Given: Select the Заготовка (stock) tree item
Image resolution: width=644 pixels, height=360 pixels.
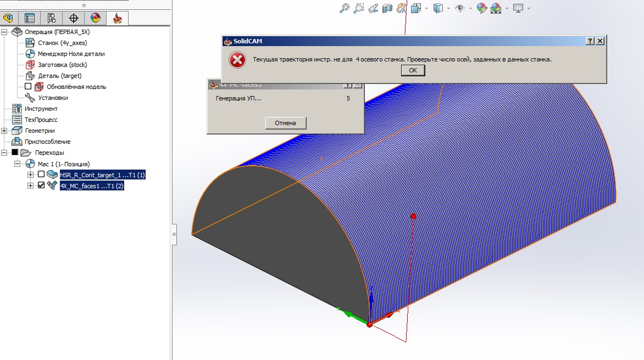Looking at the screenshot, I should (x=63, y=65).
